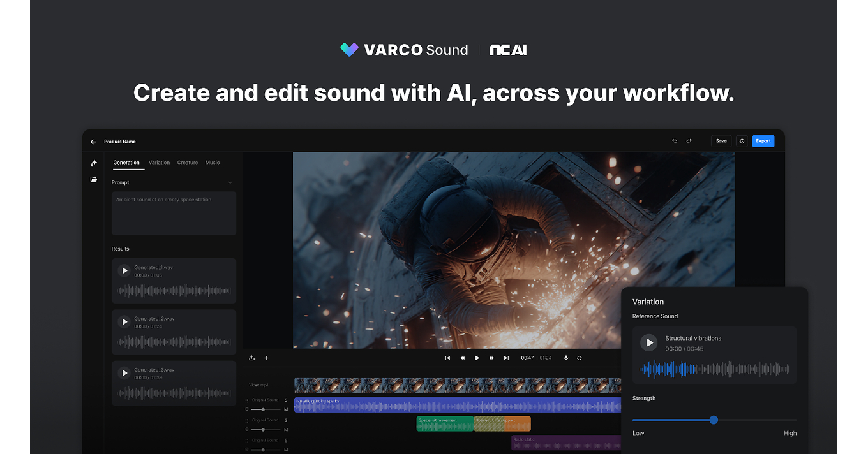Select the purple Radio static clip

tap(566, 443)
